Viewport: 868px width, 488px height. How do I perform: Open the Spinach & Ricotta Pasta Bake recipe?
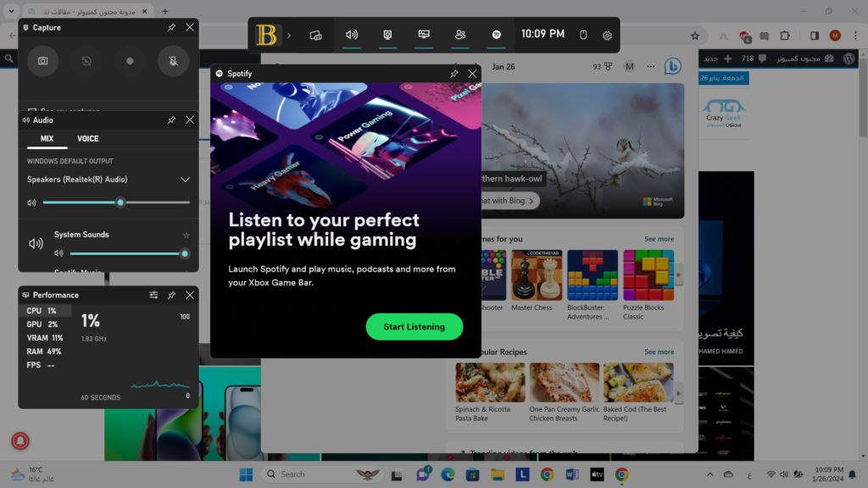pyautogui.click(x=490, y=382)
